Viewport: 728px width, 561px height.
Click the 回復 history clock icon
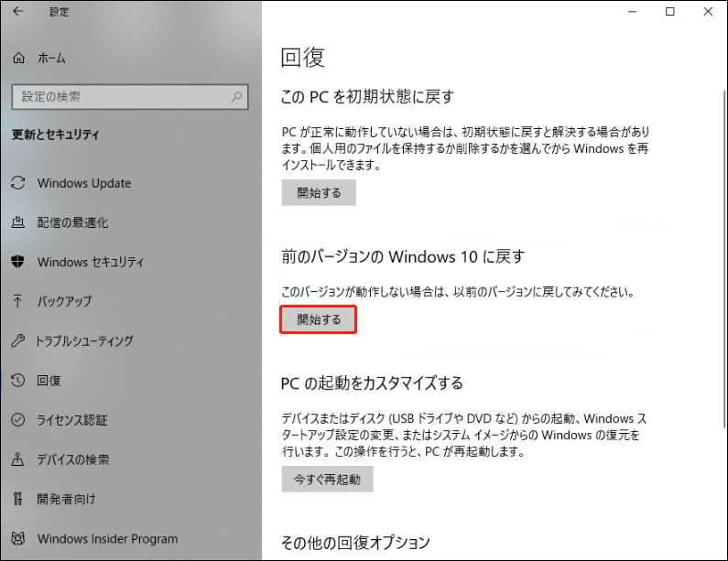click(x=17, y=381)
